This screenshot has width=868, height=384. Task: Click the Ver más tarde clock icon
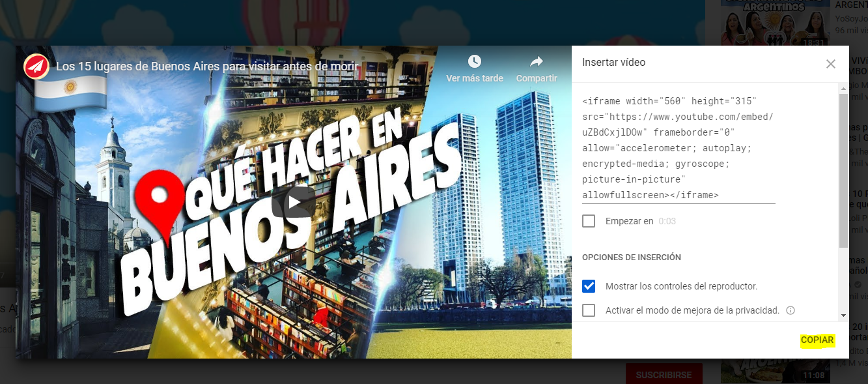pyautogui.click(x=475, y=61)
